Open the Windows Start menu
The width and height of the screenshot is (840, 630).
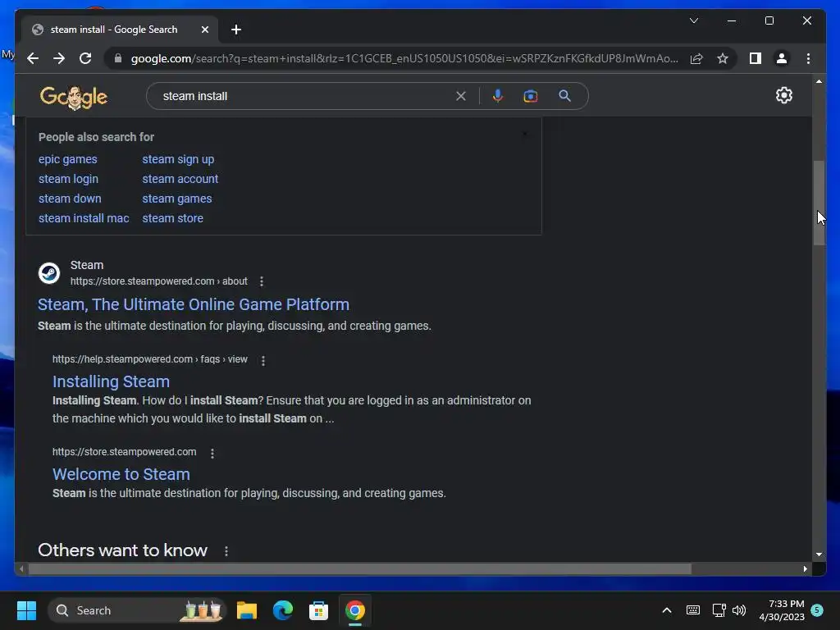click(26, 610)
